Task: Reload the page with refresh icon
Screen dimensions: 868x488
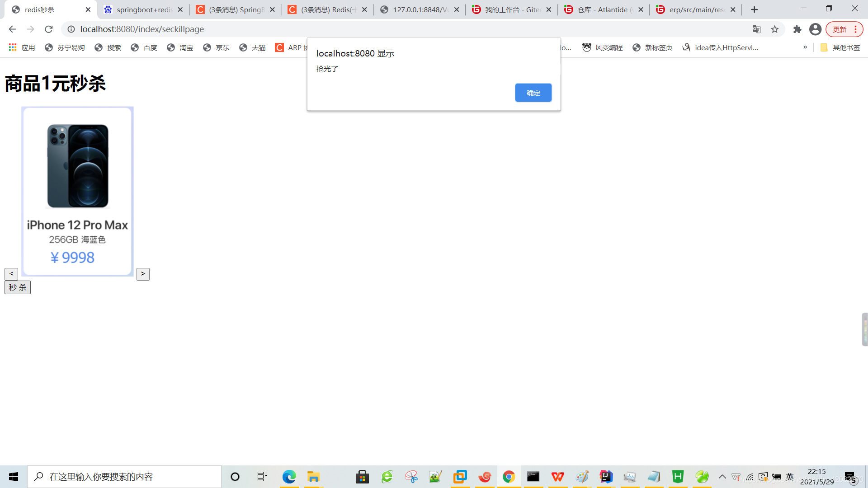Action: pyautogui.click(x=49, y=29)
